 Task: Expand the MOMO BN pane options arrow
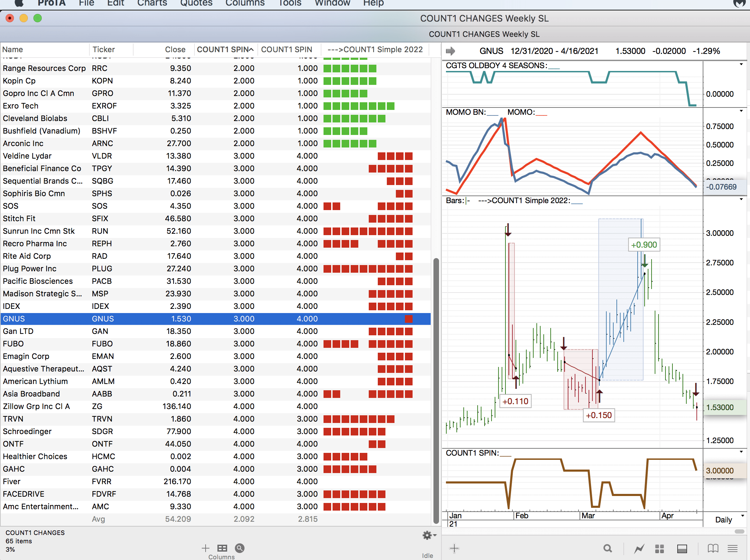pyautogui.click(x=741, y=111)
